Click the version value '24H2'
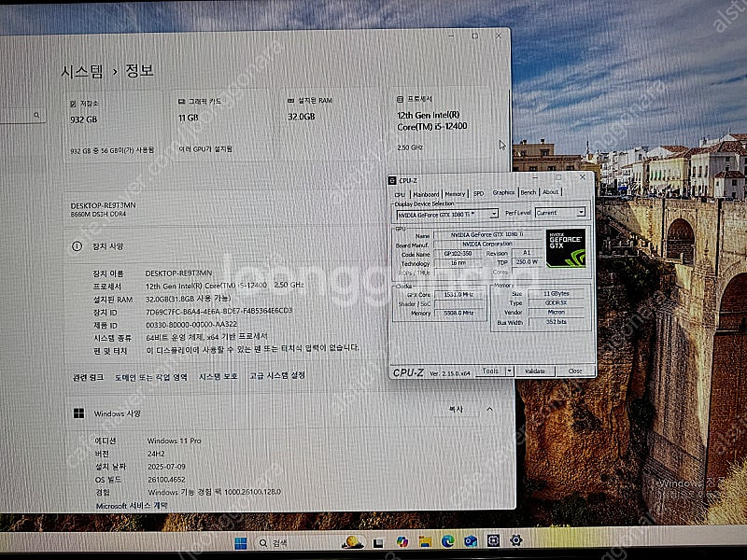The image size is (747, 560). [x=156, y=454]
